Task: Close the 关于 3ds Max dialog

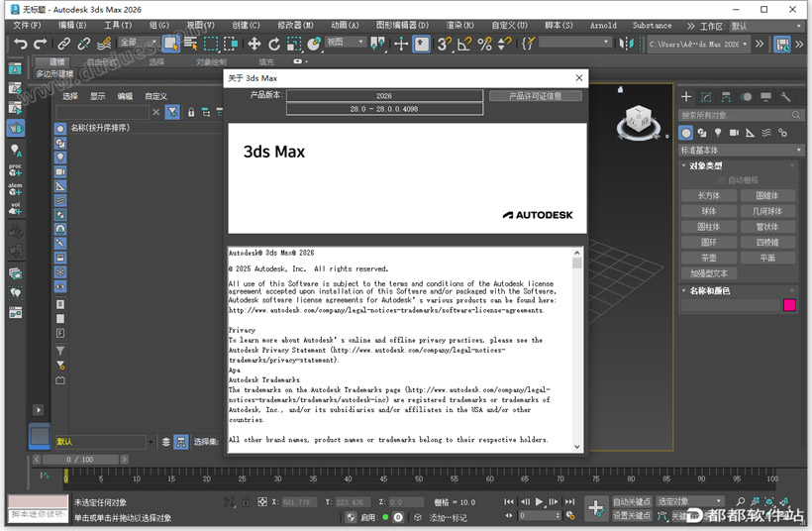Action: [x=579, y=77]
